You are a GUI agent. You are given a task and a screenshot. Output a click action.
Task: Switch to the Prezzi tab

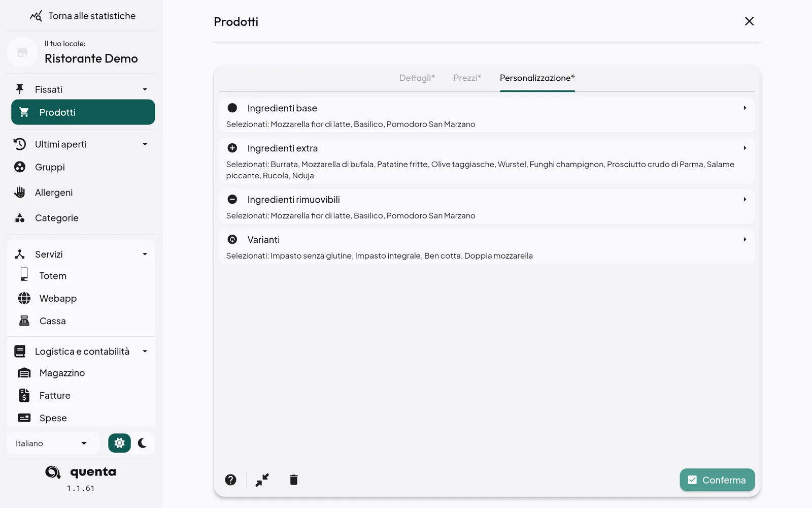click(x=467, y=78)
